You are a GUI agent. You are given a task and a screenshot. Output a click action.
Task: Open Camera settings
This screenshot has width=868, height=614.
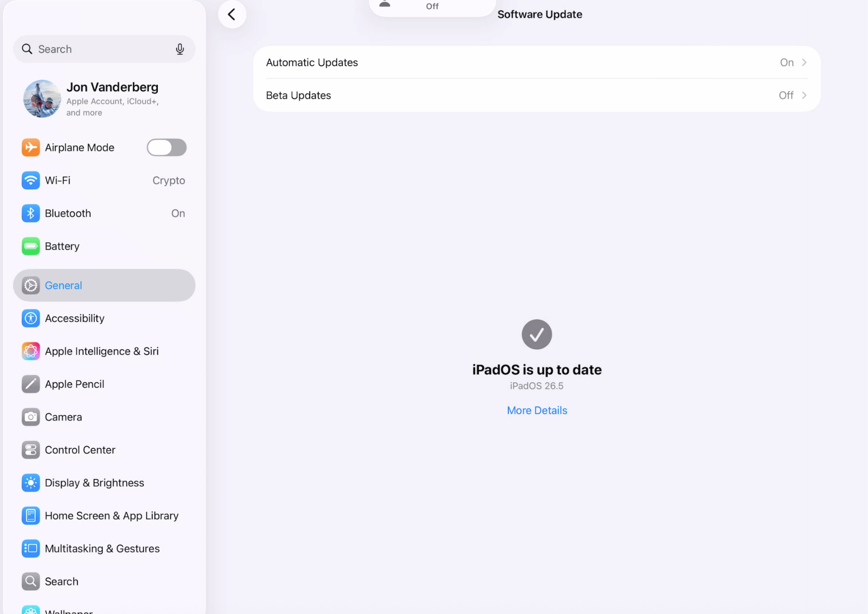click(x=104, y=417)
